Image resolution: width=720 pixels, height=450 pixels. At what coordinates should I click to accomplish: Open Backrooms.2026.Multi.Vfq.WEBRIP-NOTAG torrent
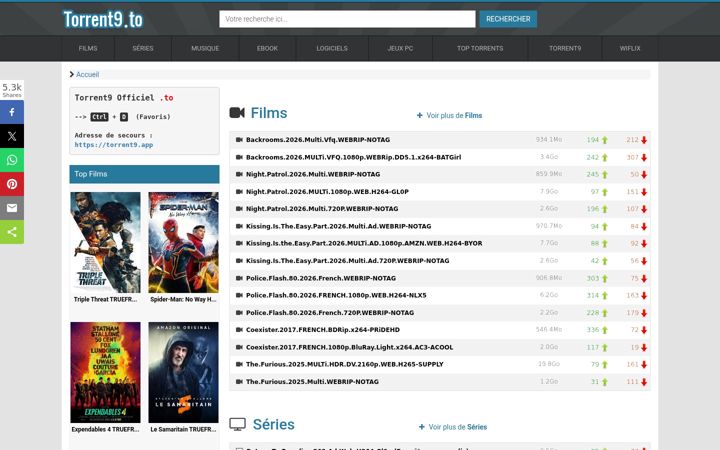click(x=318, y=140)
